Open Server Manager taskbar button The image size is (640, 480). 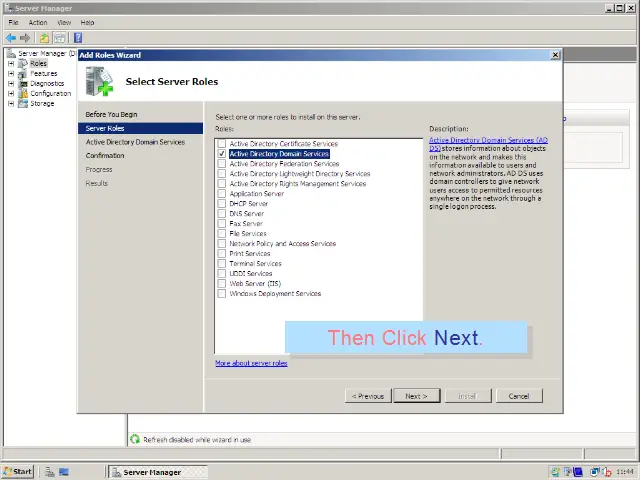click(x=158, y=472)
